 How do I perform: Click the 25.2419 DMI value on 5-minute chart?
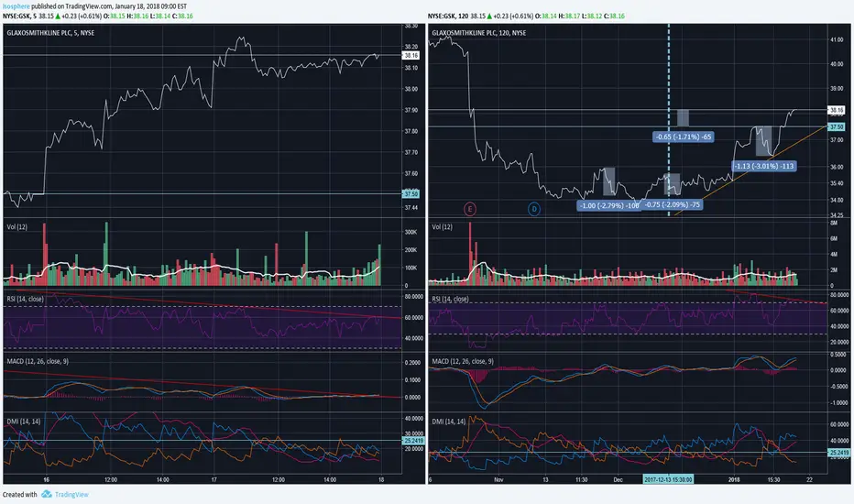tap(413, 440)
